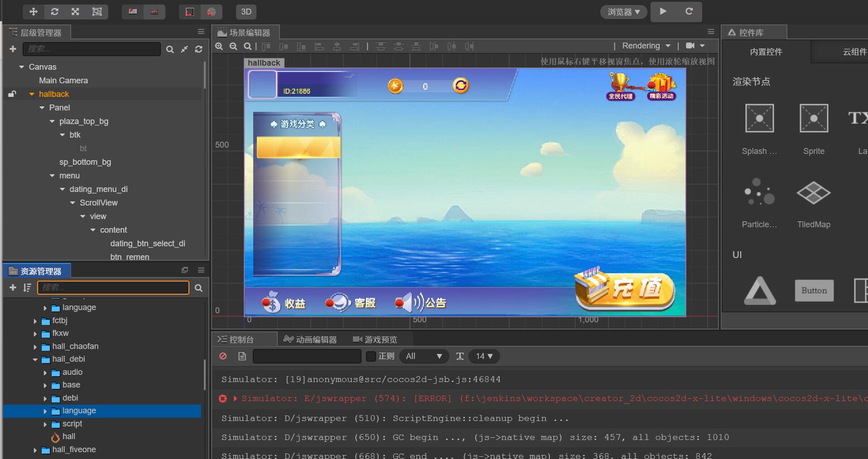Toggle the center positioning mode icon

pos(154,12)
